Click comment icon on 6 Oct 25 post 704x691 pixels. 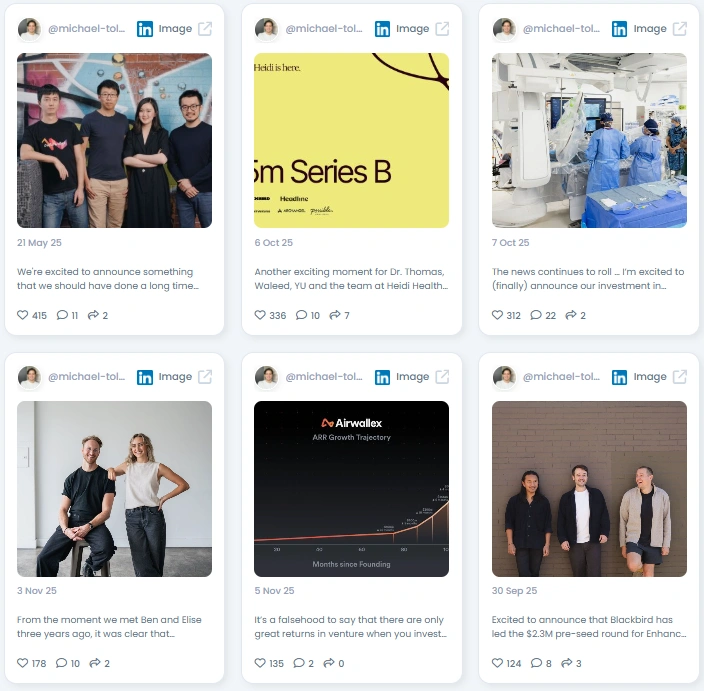coord(301,315)
